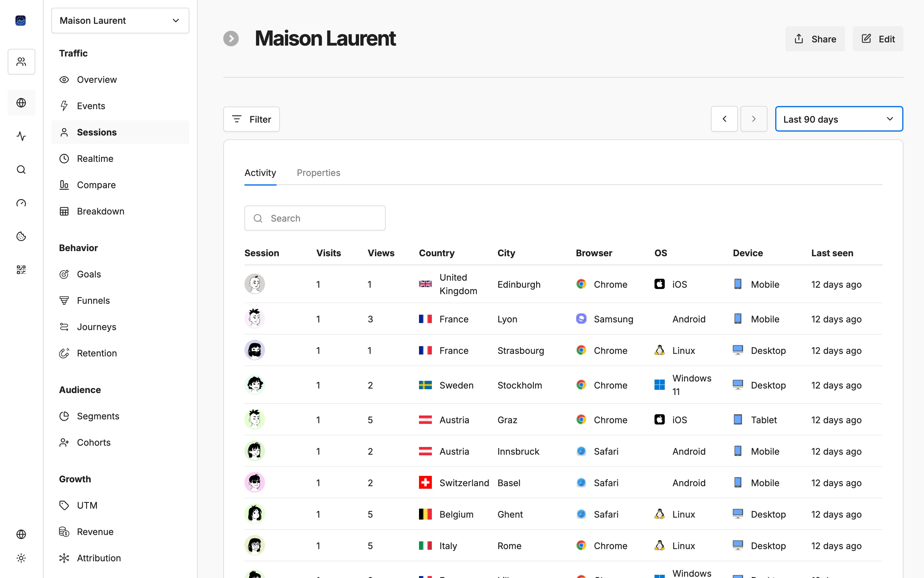The image size is (924, 578).
Task: Click the app logo in left rail
Action: click(x=21, y=21)
